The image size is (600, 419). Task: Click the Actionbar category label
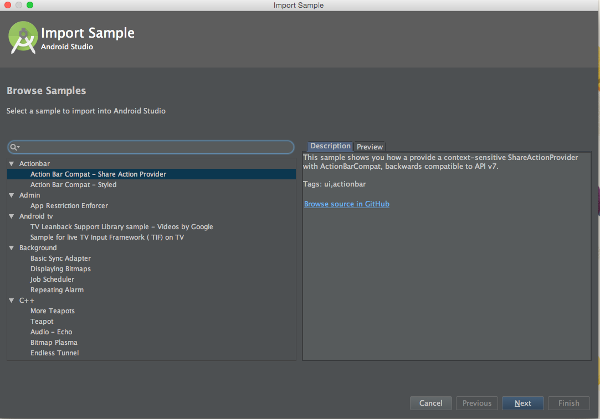point(34,164)
